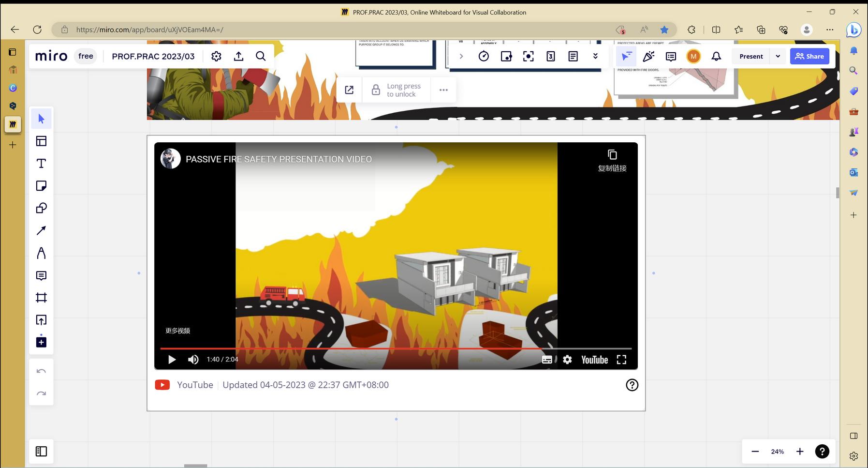
Task: Toggle video subtitles
Action: [x=547, y=360]
